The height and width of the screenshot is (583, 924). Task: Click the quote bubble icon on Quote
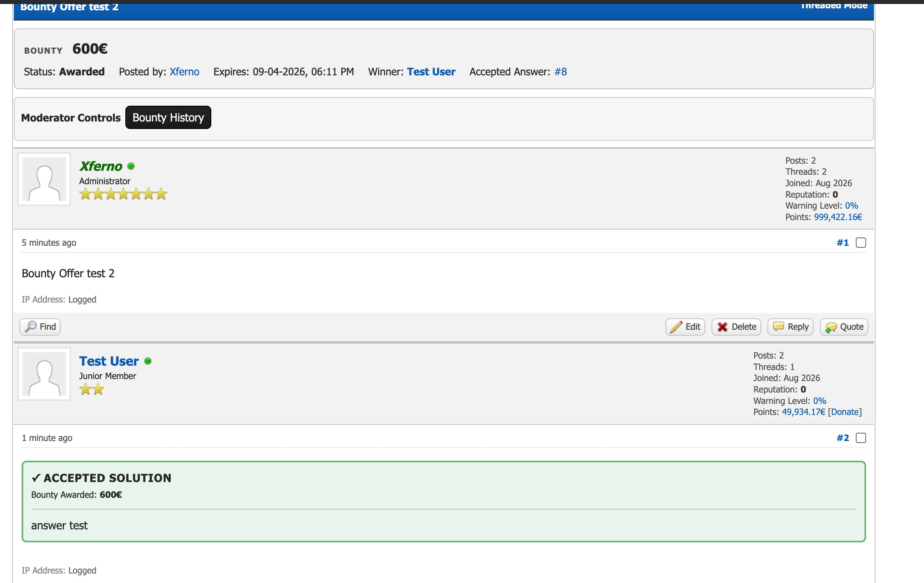pyautogui.click(x=831, y=327)
